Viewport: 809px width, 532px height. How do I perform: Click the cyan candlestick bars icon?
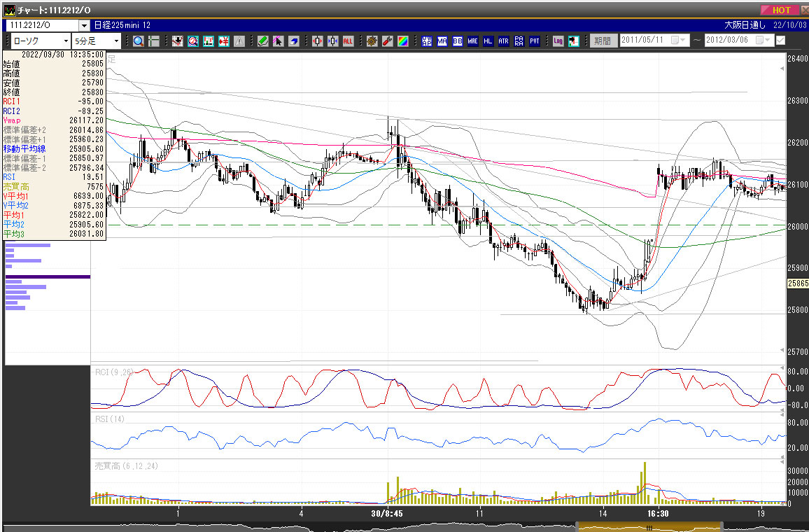(x=209, y=41)
